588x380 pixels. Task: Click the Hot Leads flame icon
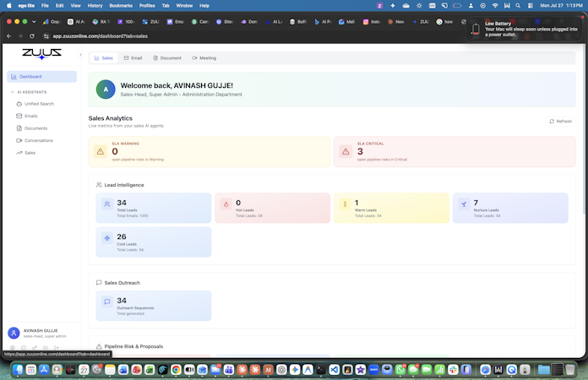tap(226, 204)
